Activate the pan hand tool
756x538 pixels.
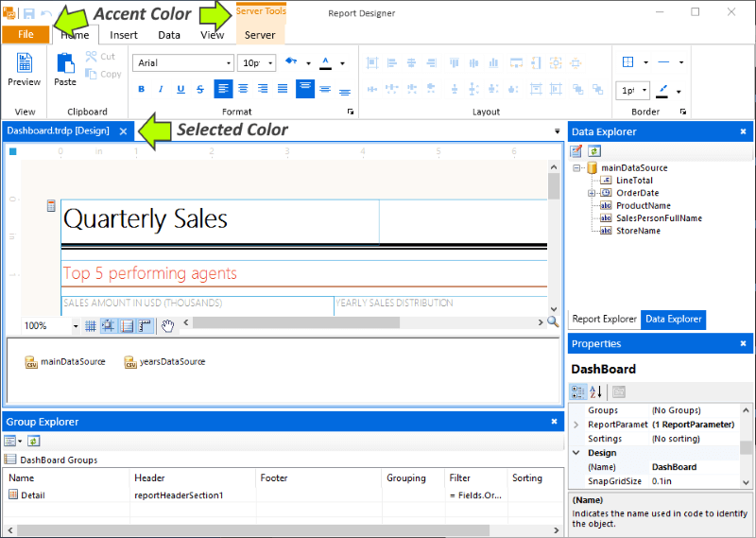click(168, 326)
